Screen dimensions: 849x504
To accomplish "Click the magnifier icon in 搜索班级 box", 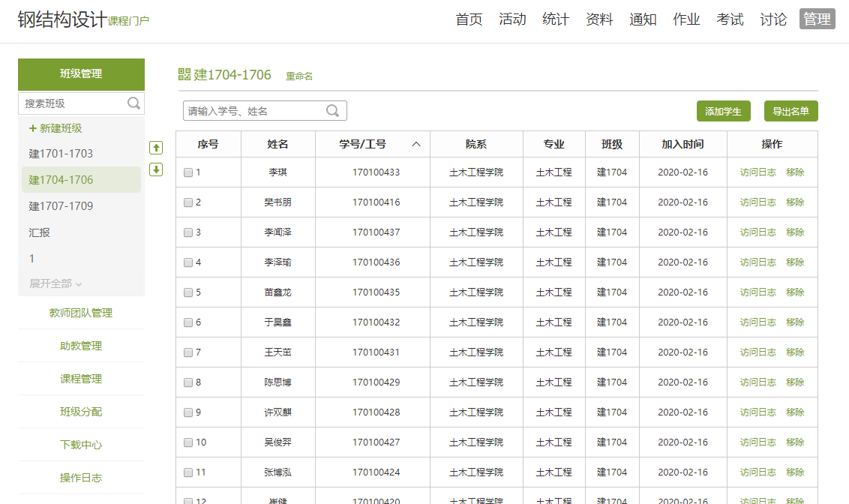I will pos(133,103).
